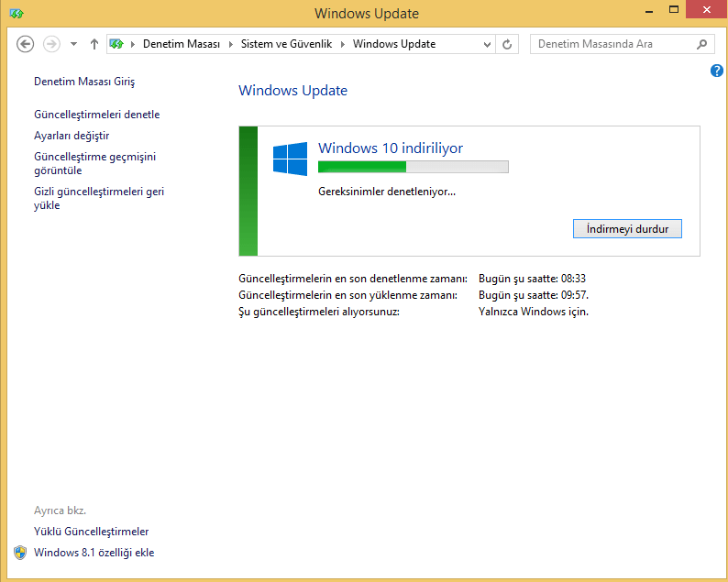Click Windows 8.1 özelliği ekle link

[x=94, y=553]
